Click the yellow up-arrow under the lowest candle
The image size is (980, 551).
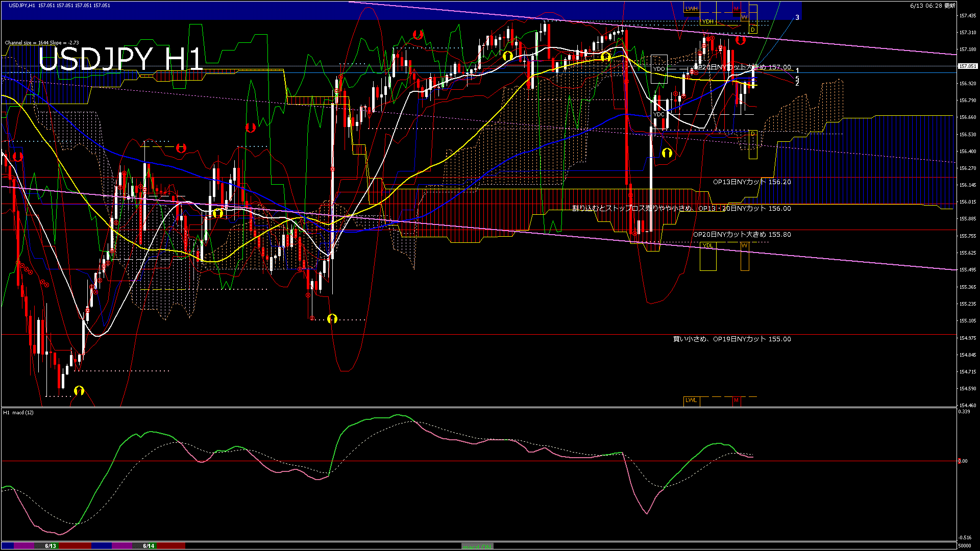79,391
